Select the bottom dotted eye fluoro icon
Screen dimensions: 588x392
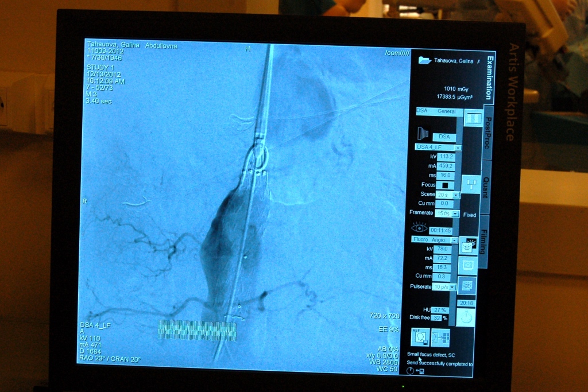click(x=467, y=286)
